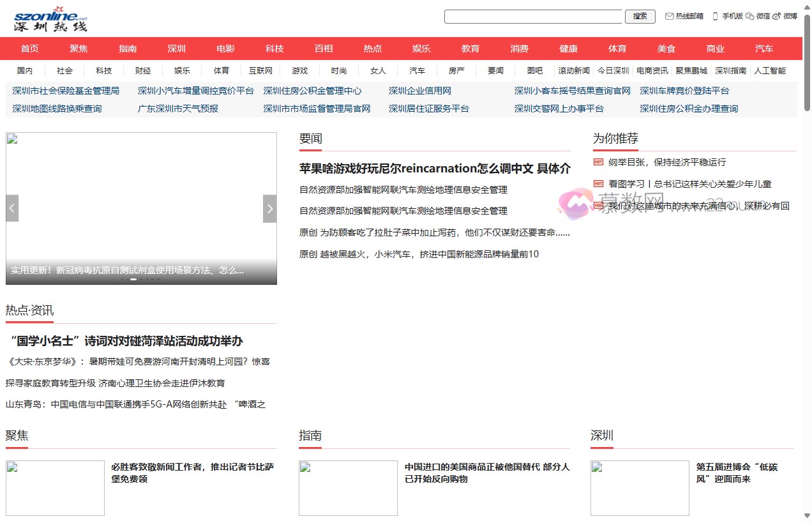Select the active carousel pagination dot
812x523 pixels.
point(133,279)
